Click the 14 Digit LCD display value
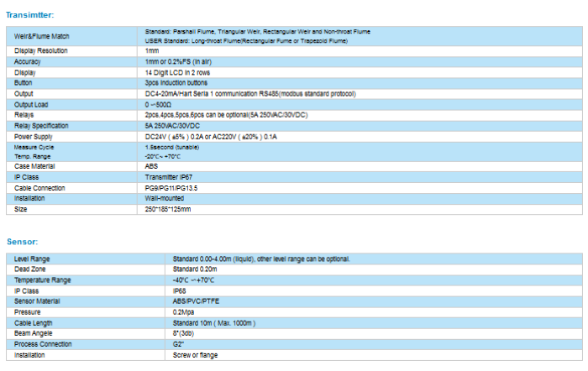This screenshot has width=588, height=371. click(182, 73)
